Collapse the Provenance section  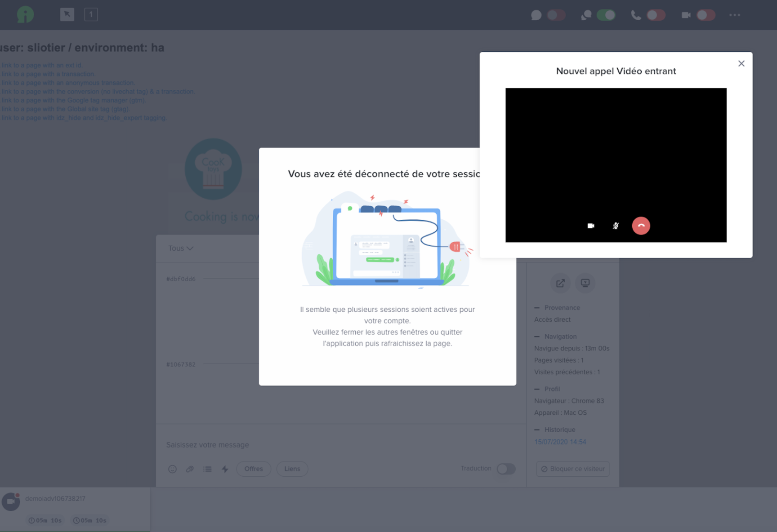(537, 308)
